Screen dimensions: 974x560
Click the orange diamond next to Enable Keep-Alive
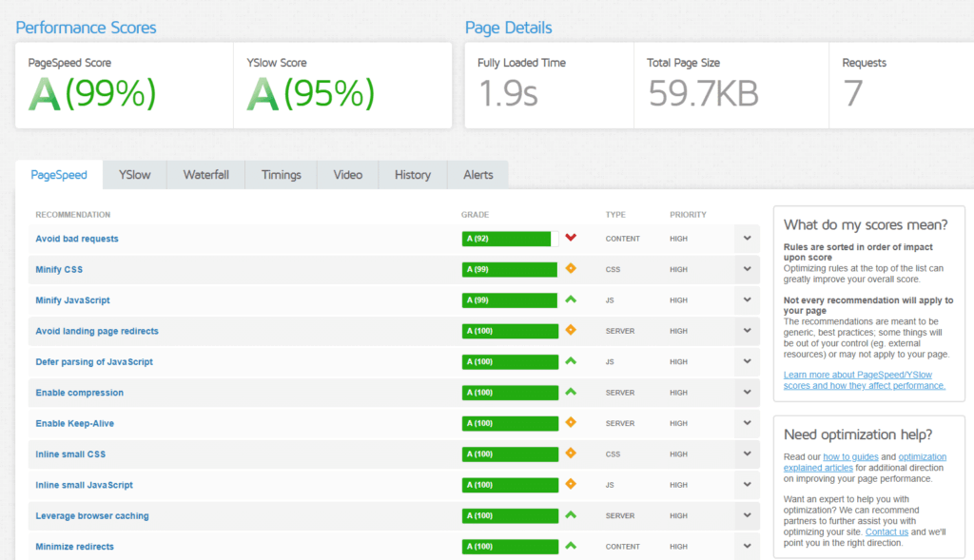point(571,423)
